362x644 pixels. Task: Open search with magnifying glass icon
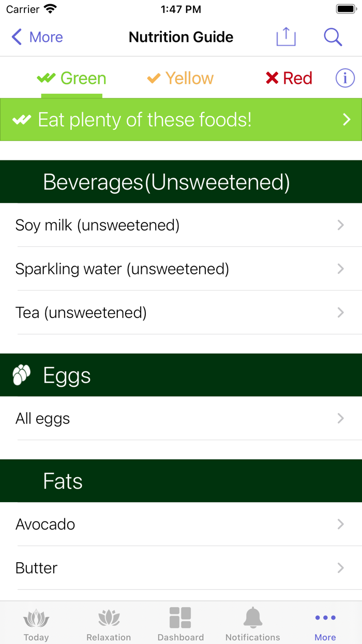333,37
